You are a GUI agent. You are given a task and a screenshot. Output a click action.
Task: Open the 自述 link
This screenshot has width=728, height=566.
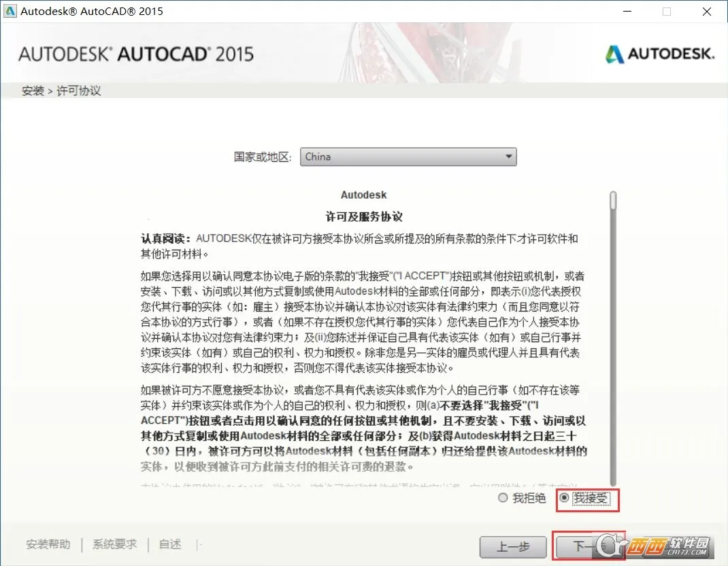tap(169, 544)
